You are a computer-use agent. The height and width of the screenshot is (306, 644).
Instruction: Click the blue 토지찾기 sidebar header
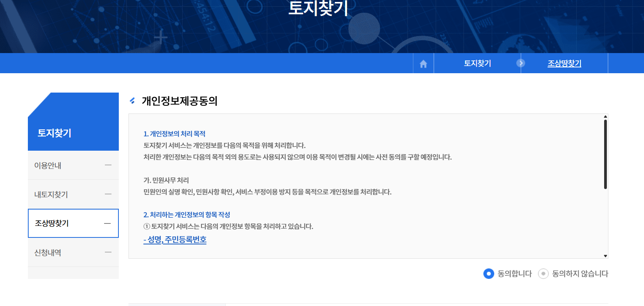(x=55, y=133)
